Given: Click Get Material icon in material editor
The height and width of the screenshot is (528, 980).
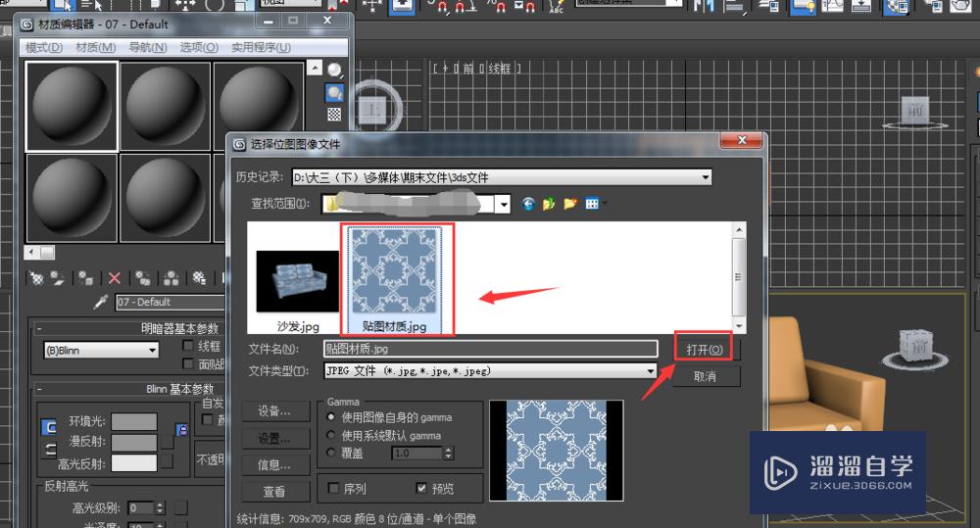Looking at the screenshot, I should point(37,278).
